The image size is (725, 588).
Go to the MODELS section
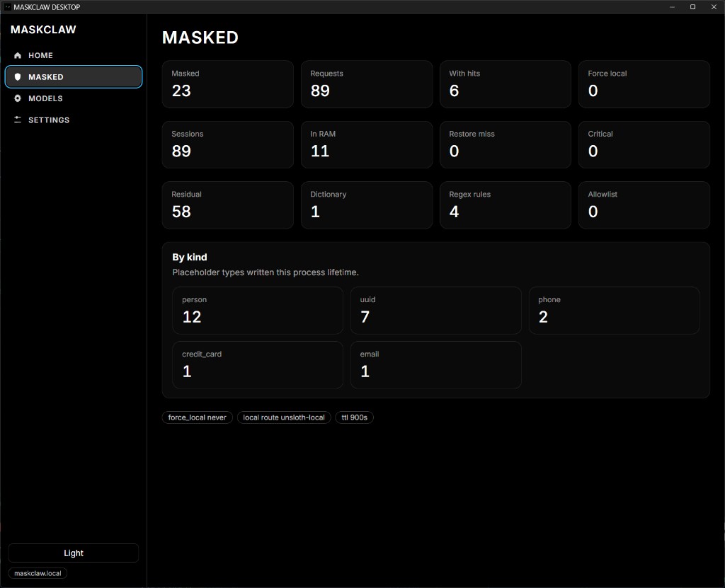point(74,98)
